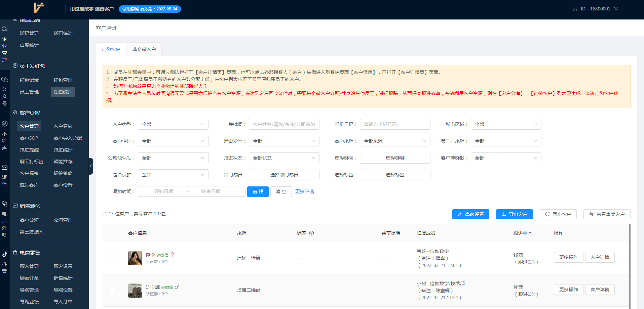Open the 客户性别 dropdown

[173, 141]
